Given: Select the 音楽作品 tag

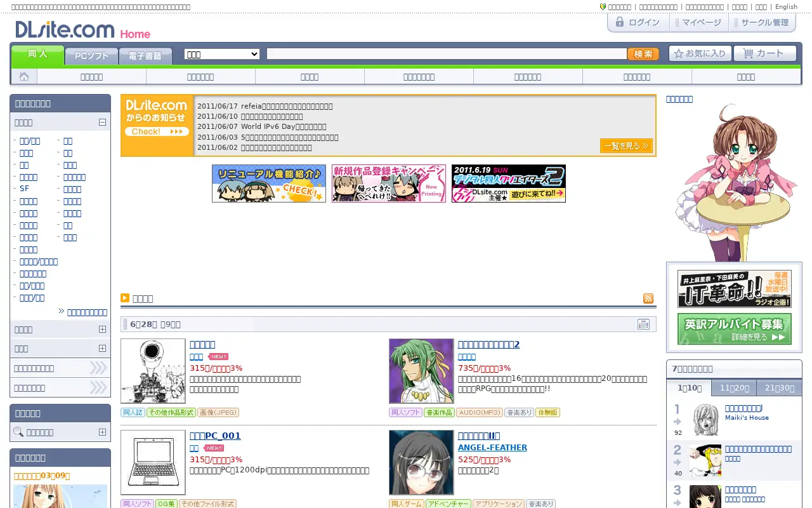Looking at the screenshot, I should point(439,412).
